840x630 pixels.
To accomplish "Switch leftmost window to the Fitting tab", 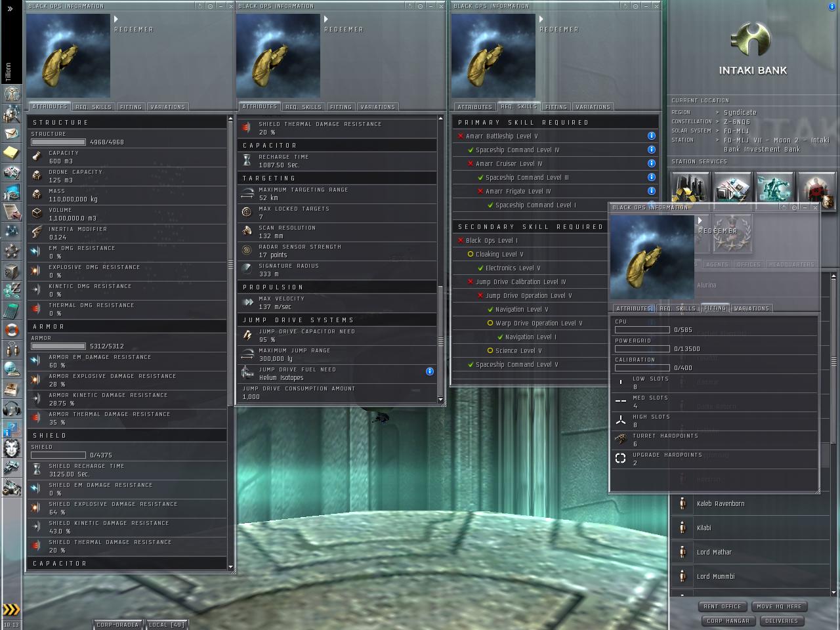I will point(131,107).
